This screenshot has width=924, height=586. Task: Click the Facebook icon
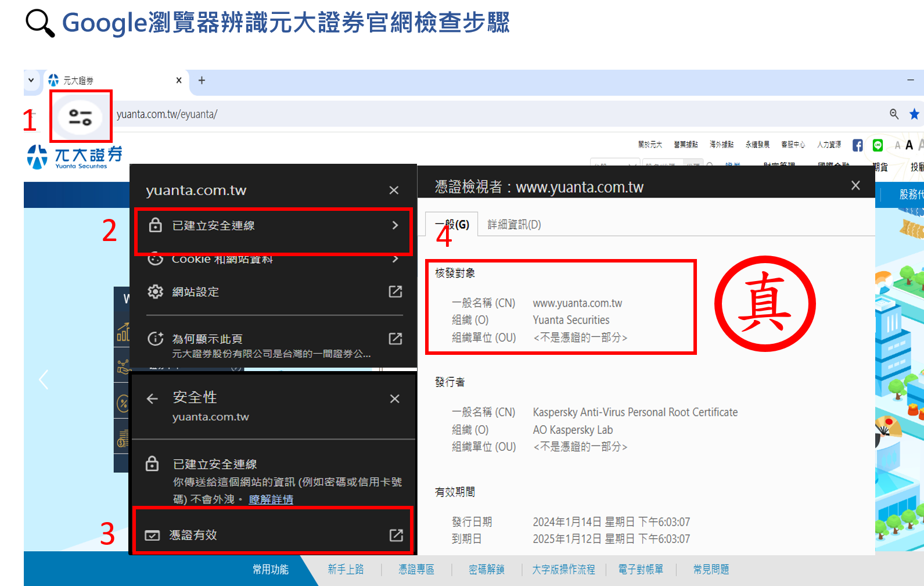coord(857,145)
